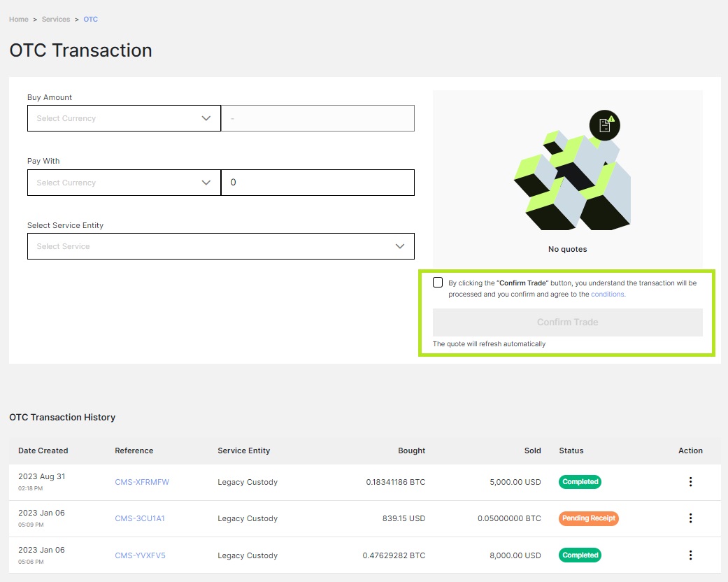Image resolution: width=728 pixels, height=582 pixels.
Task: Click the Status column header
Action: coord(571,450)
